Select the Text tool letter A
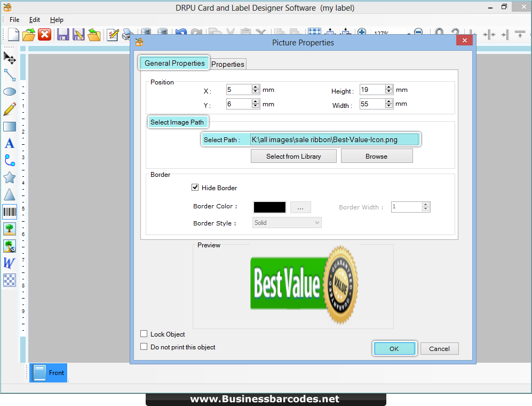 pos(10,143)
